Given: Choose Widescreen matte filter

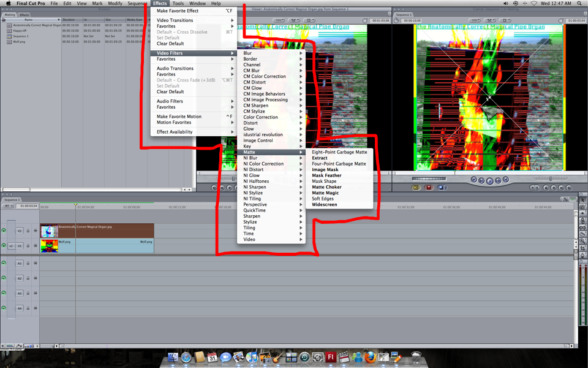Looking at the screenshot, I should pos(339,204).
